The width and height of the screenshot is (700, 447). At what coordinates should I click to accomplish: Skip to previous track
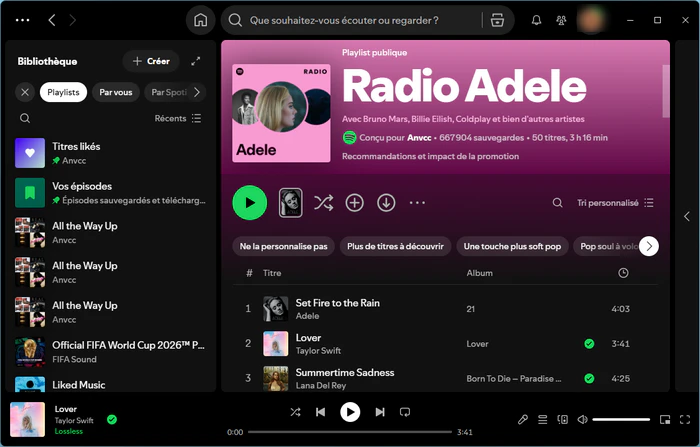[321, 412]
